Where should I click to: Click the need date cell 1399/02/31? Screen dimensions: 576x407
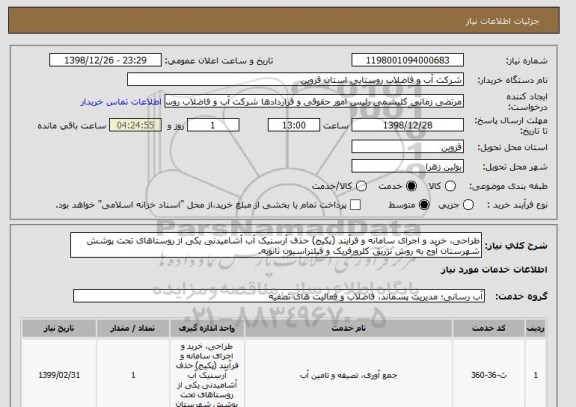[x=59, y=375]
